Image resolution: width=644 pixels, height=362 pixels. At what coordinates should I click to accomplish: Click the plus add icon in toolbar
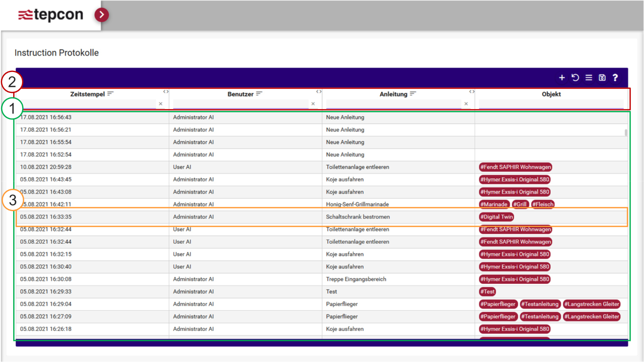click(x=561, y=78)
